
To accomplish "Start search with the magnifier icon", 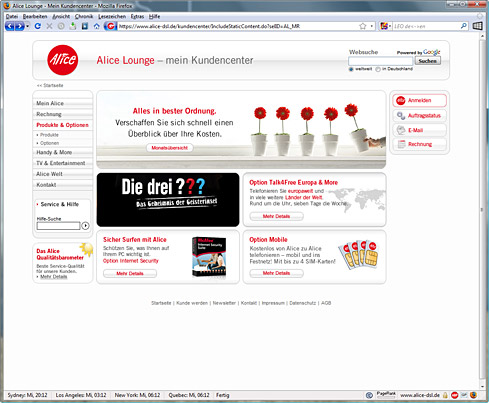I will point(464,26).
